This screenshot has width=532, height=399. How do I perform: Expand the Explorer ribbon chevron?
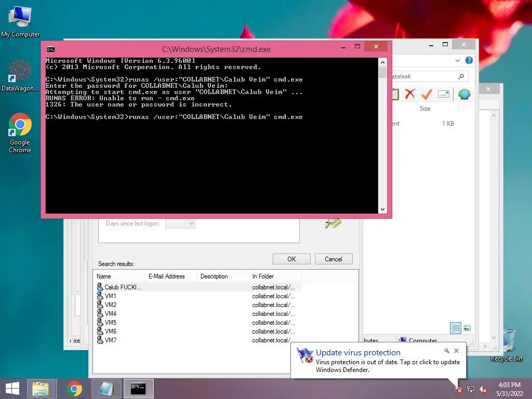tap(457, 60)
